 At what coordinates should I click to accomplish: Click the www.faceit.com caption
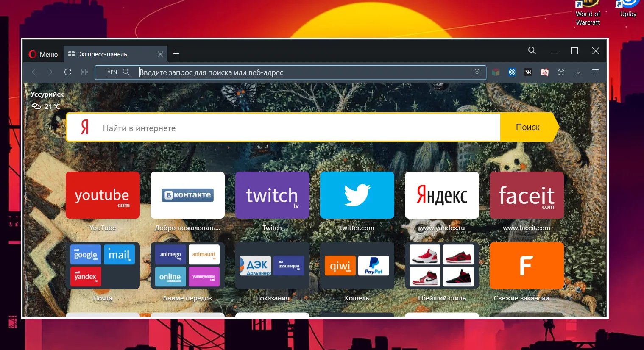click(527, 228)
